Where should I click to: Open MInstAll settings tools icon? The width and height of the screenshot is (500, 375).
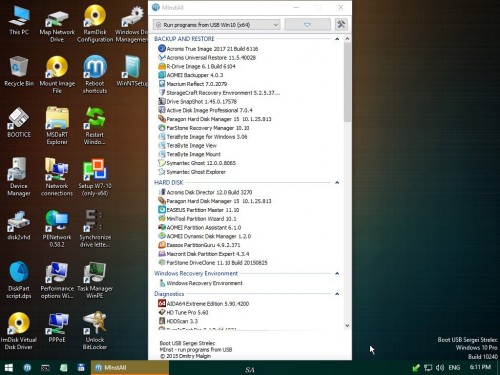coord(341,24)
